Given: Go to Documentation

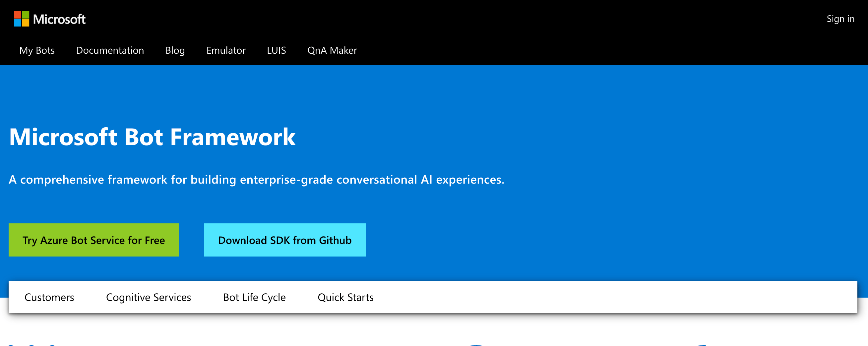Looking at the screenshot, I should point(110,50).
